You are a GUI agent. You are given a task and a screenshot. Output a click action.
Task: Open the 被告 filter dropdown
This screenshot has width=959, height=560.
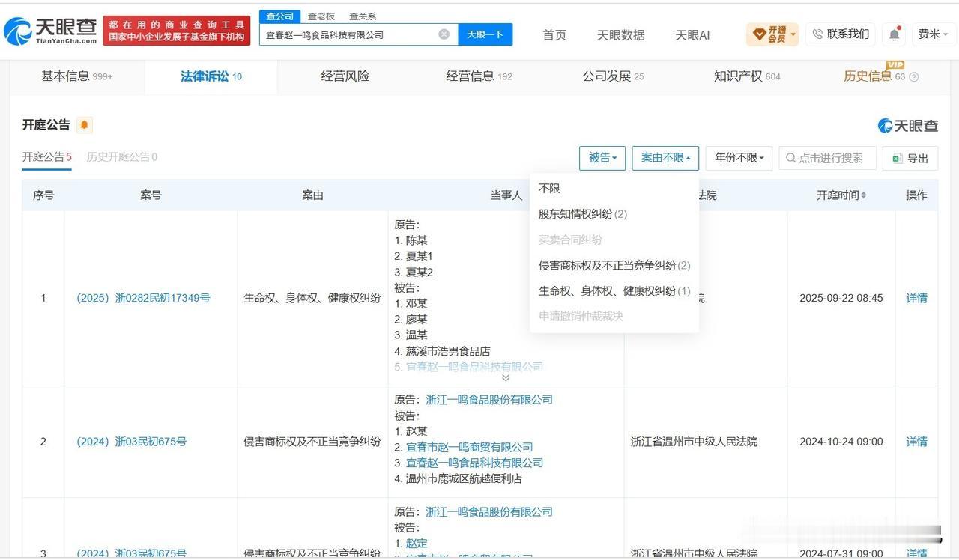602,158
